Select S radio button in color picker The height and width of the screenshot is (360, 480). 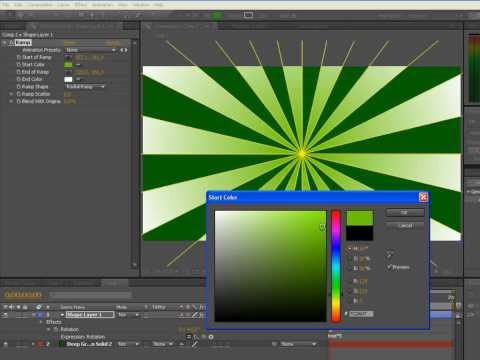pyautogui.click(x=350, y=258)
